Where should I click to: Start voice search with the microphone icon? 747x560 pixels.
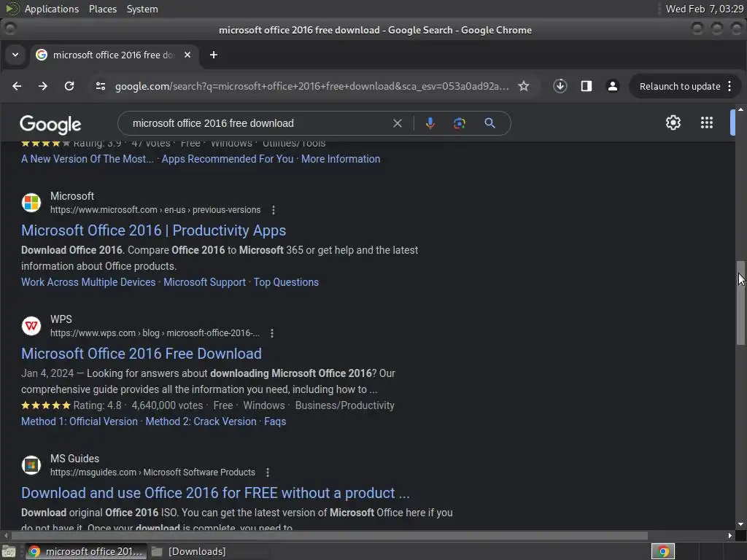click(x=430, y=123)
